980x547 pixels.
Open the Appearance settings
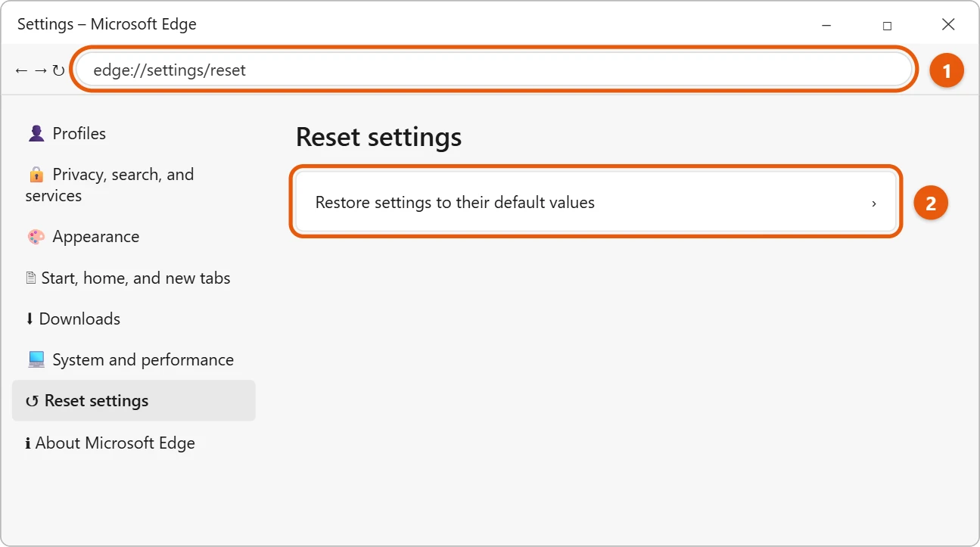pyautogui.click(x=134, y=237)
